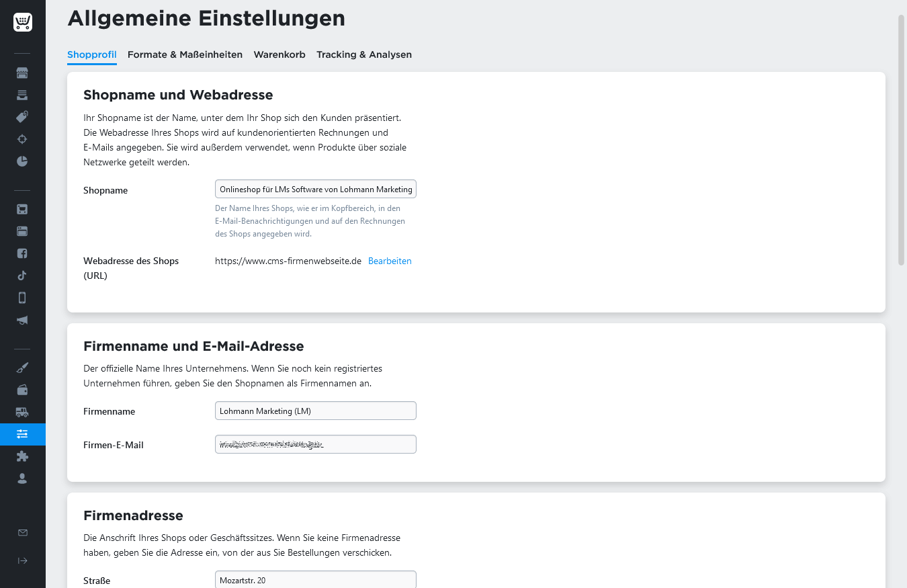Select the TikTok sales channel icon
The image size is (907, 588).
(x=22, y=276)
